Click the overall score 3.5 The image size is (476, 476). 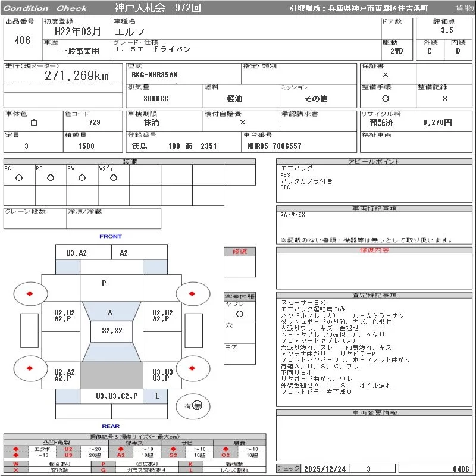447,30
